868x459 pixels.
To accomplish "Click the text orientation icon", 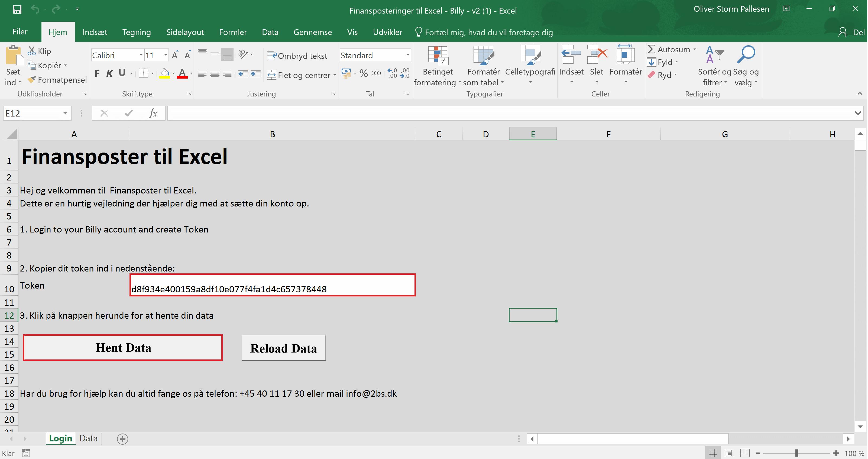I will 243,54.
